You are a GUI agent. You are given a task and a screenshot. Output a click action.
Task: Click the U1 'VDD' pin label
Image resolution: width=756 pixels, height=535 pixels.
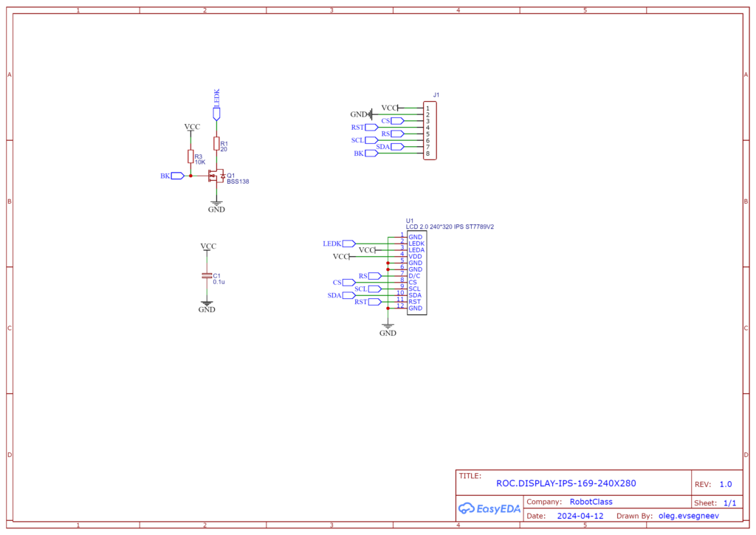(415, 257)
